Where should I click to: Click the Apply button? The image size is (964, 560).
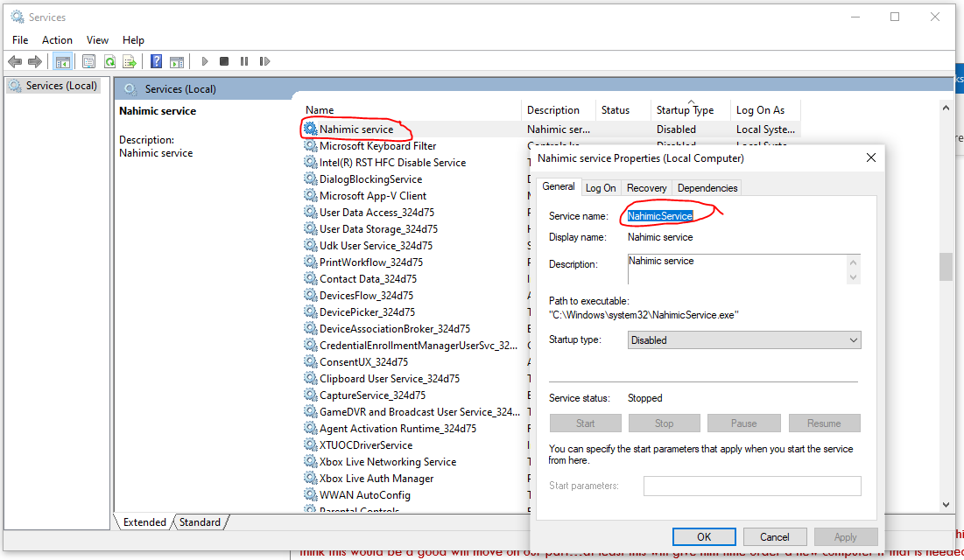click(x=845, y=536)
